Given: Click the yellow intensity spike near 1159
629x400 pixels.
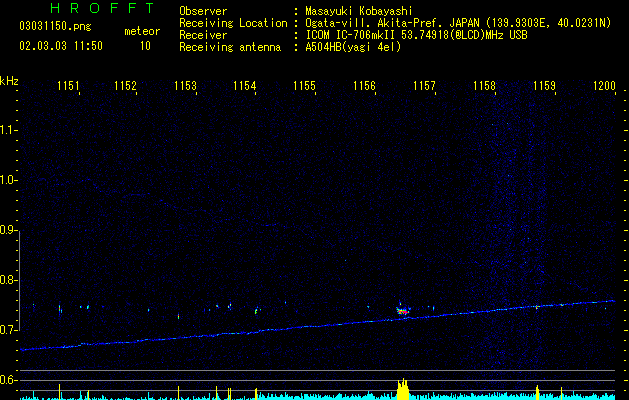Looking at the screenshot, I should pos(537,393).
